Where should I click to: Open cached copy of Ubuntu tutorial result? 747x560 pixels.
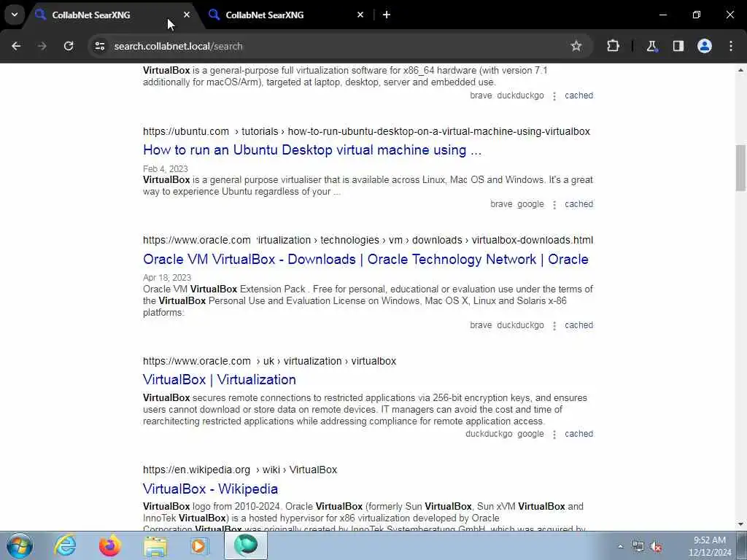[x=578, y=204]
